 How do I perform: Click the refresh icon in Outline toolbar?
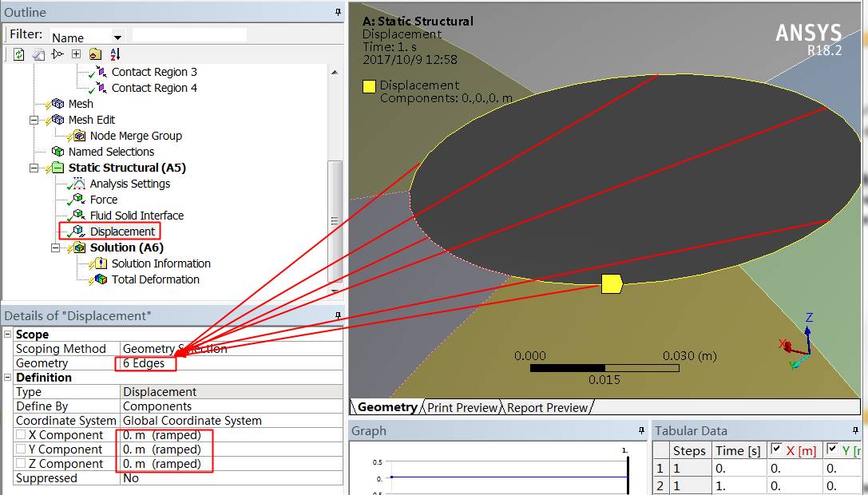[19, 54]
